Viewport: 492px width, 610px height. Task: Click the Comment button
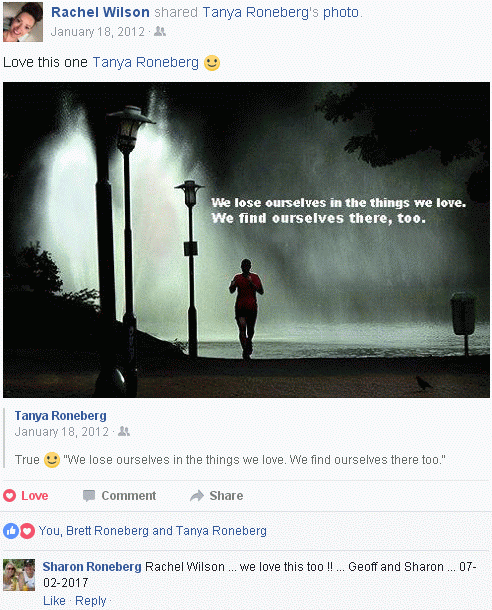(119, 496)
